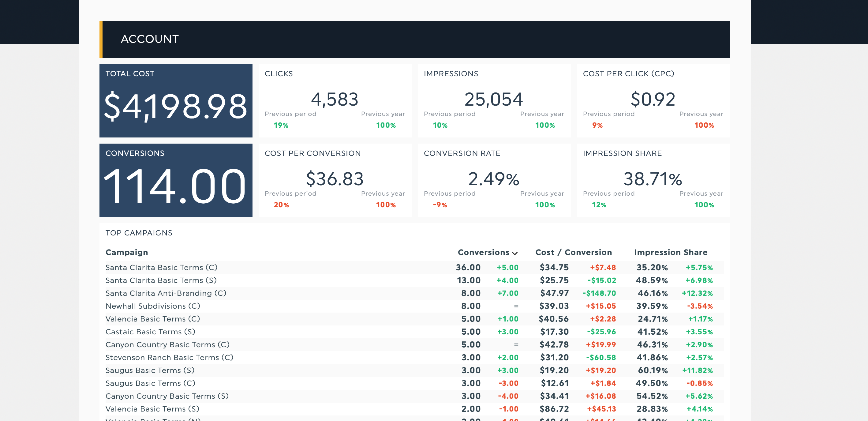Click the 60.19% impression share cell

653,370
